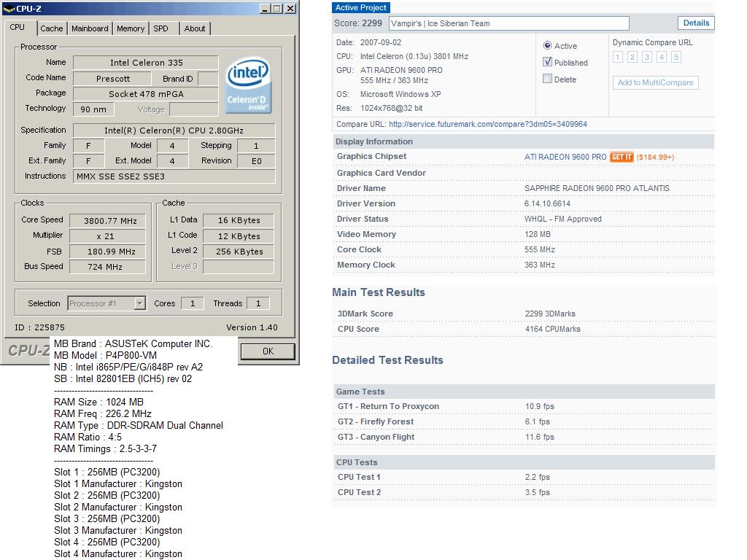Viewport: 747px width, 560px height.
Task: Click the Bus Speed value 724 MHz
Action: pos(108,267)
